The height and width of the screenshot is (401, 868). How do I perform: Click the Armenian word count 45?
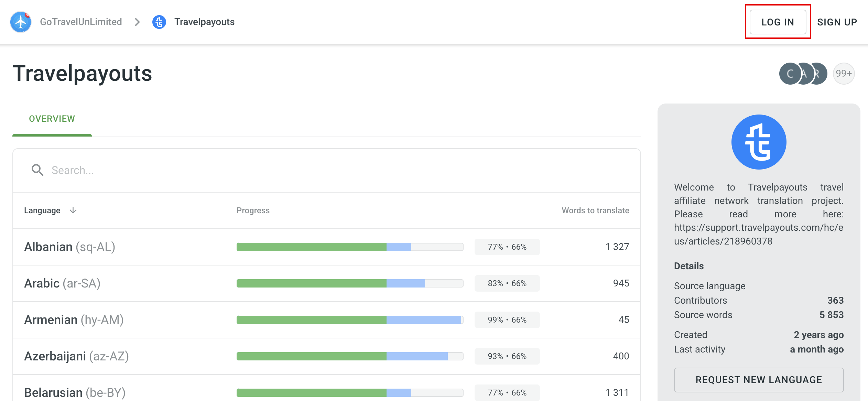coord(624,319)
